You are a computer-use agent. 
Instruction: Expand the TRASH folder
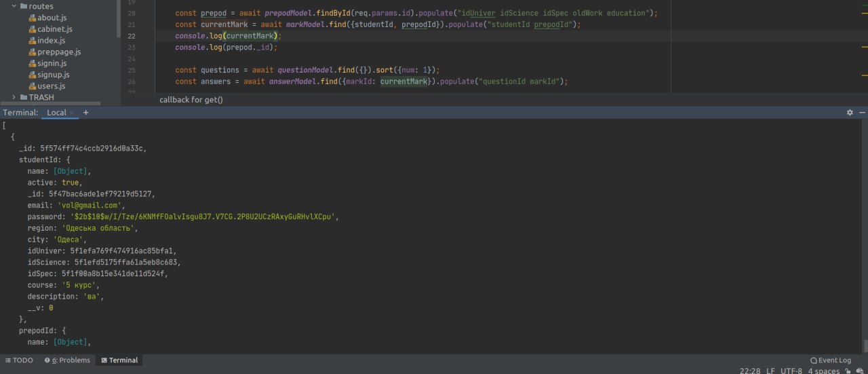pyautogui.click(x=14, y=98)
